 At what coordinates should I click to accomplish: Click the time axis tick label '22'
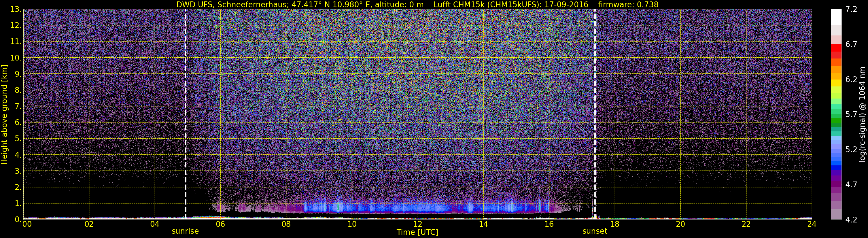tap(746, 224)
